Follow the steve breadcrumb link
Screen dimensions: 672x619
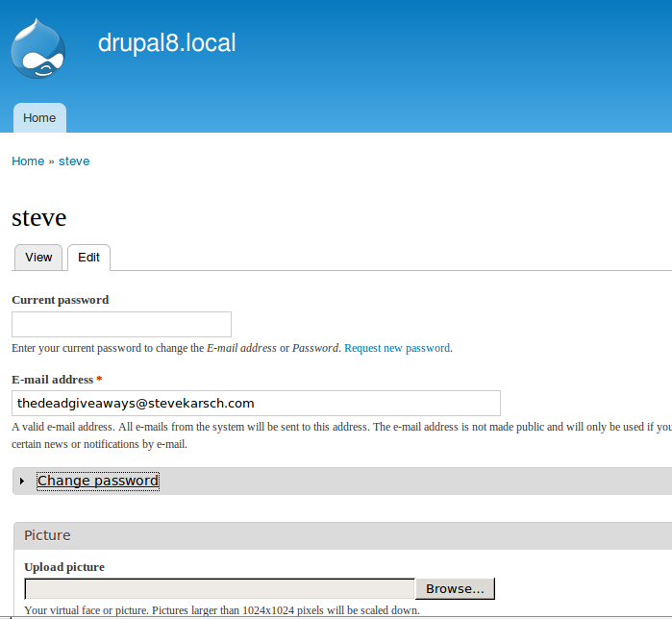[x=74, y=161]
